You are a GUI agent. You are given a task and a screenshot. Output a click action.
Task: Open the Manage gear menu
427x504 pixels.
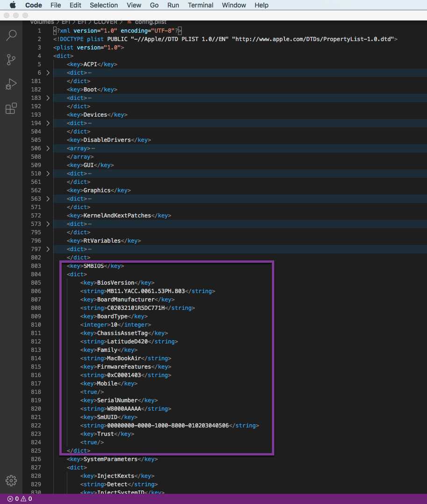point(11,481)
